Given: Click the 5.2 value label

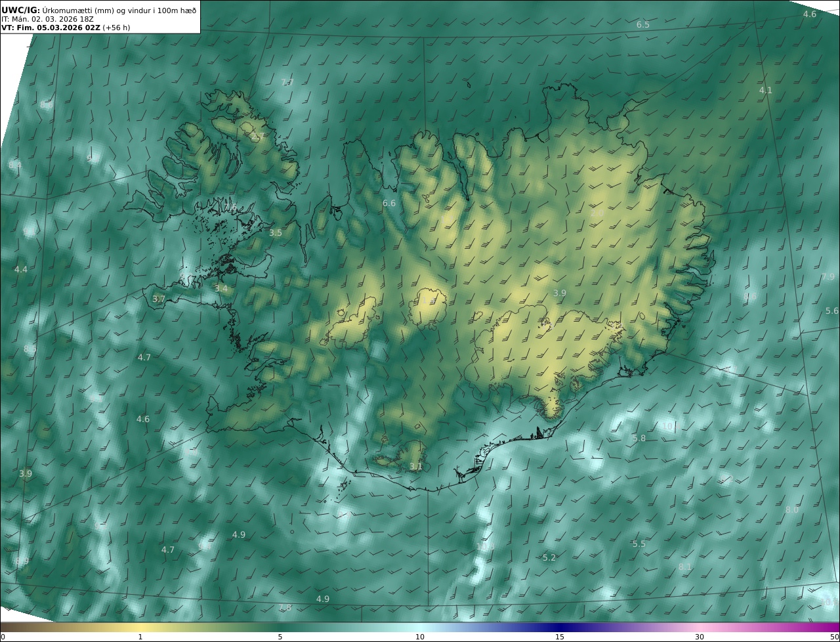Looking at the screenshot, I should (x=549, y=558).
